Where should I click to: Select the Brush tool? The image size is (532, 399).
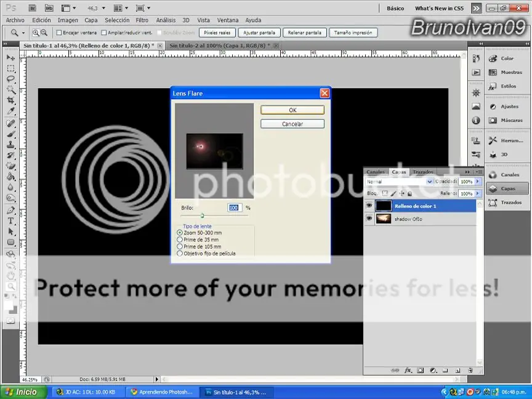(x=10, y=134)
